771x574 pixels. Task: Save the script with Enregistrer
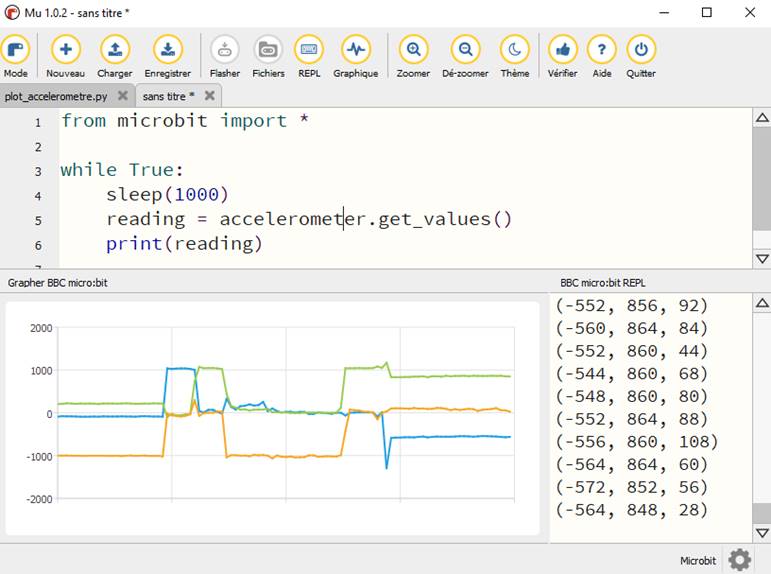(168, 57)
